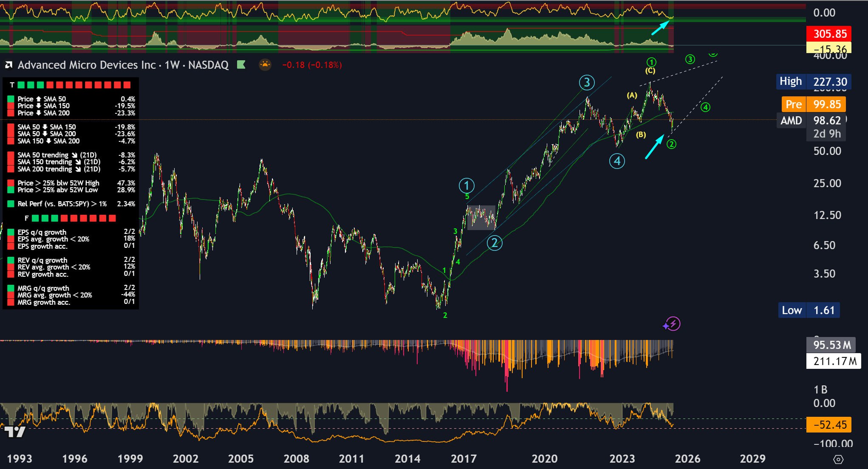
Task: Click the yellow -15.36 indicator value
Action: click(830, 48)
